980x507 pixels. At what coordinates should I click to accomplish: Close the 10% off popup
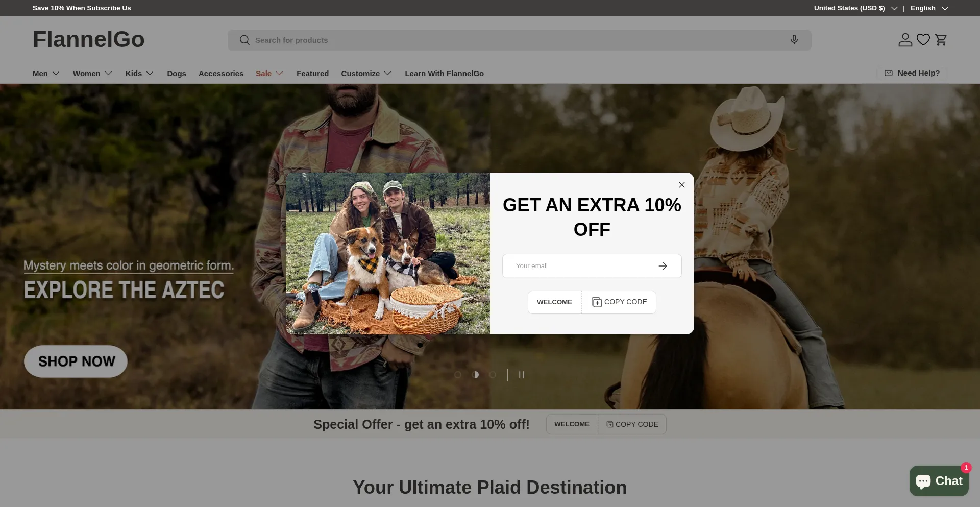coord(681,185)
